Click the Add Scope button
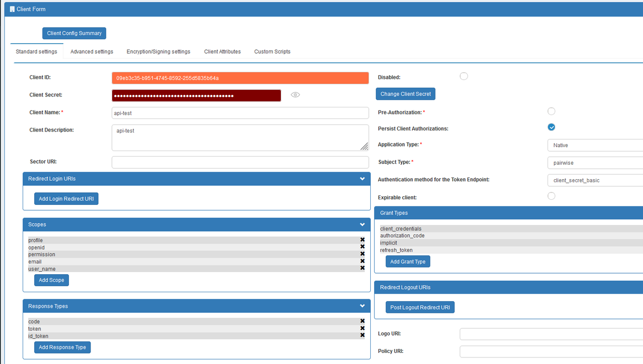 click(x=51, y=280)
